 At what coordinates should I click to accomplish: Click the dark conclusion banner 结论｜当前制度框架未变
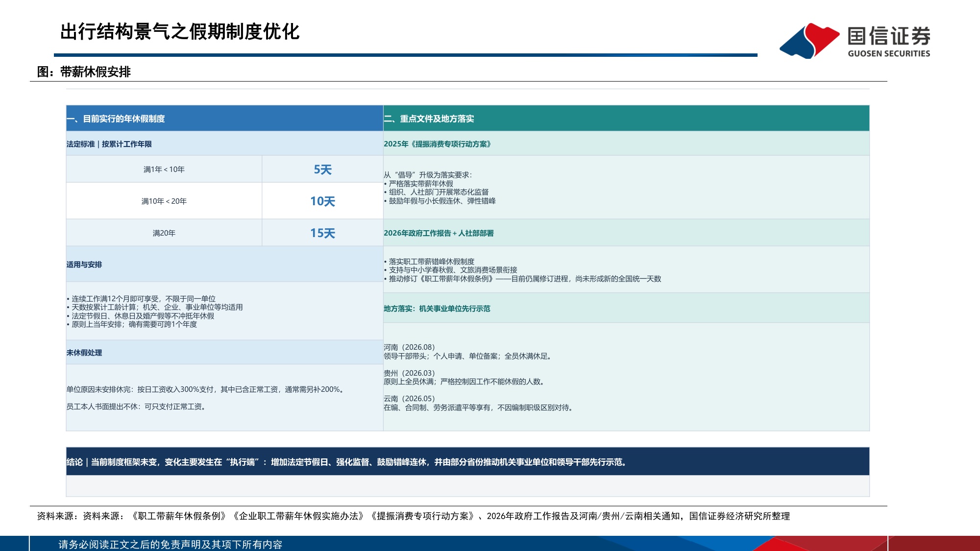click(468, 461)
